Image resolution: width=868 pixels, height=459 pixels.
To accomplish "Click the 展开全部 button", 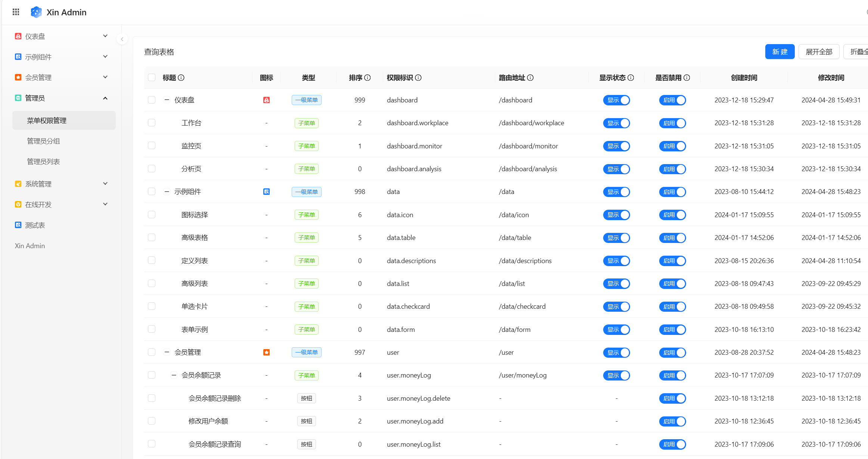I will click(819, 52).
